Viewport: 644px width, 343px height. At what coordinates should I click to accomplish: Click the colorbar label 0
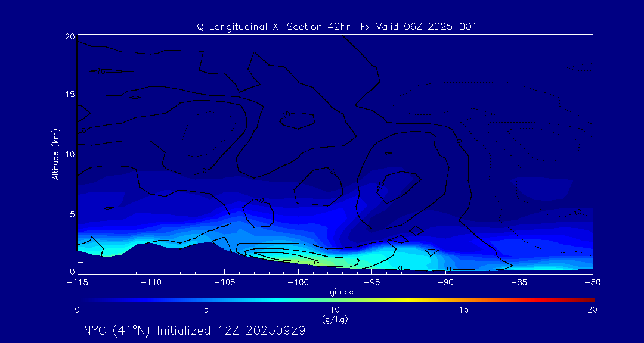pyautogui.click(x=77, y=310)
